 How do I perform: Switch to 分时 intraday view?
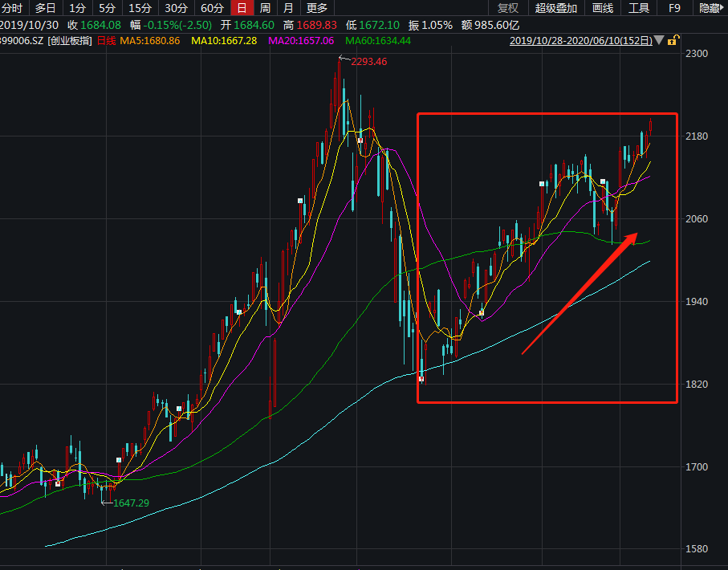[x=11, y=8]
